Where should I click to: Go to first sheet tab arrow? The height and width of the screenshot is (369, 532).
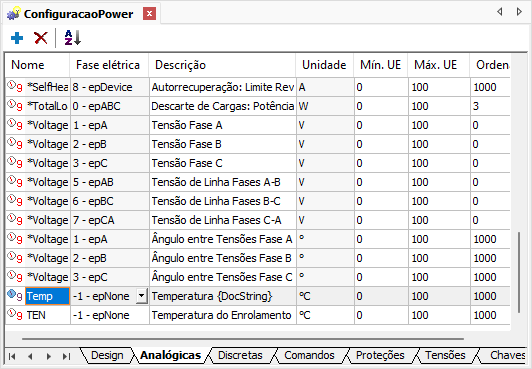coord(12,356)
